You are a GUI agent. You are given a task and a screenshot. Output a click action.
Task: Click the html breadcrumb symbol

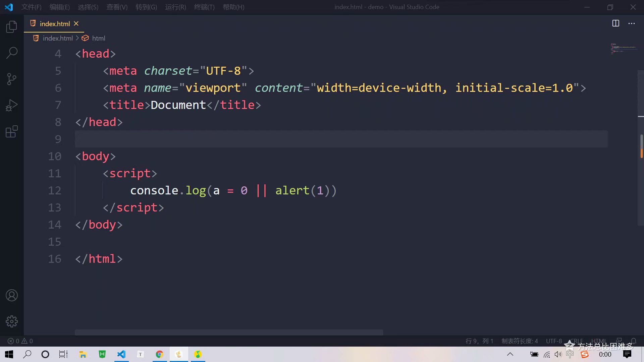[99, 38]
